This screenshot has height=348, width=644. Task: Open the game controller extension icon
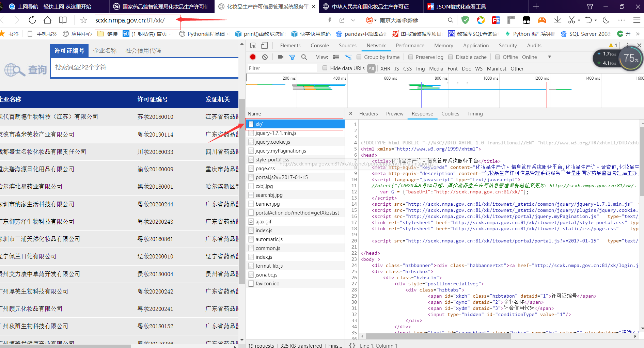542,20
